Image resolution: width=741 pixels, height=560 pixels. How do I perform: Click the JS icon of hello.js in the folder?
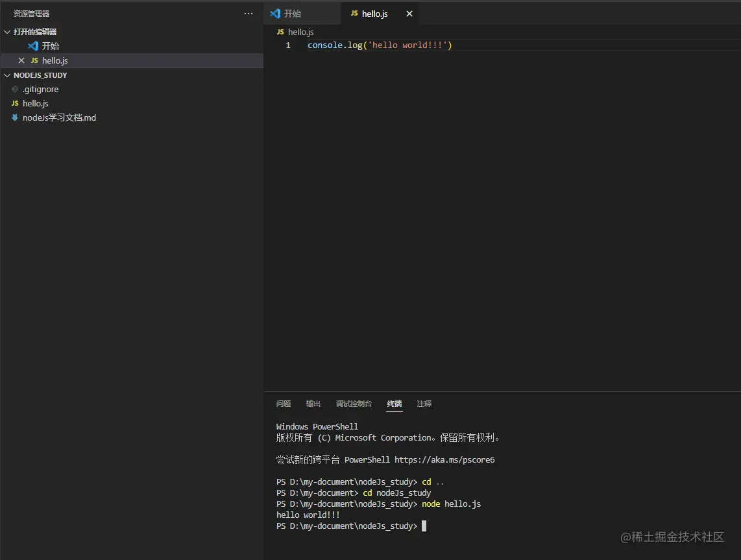(x=15, y=103)
